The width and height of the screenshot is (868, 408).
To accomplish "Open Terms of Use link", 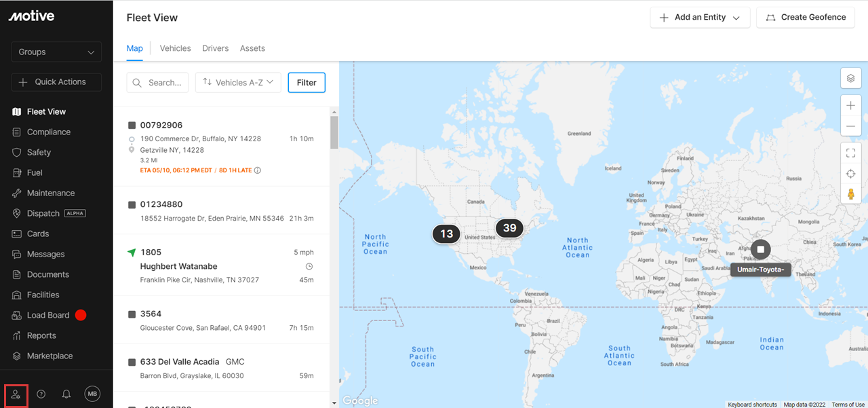I will (x=848, y=405).
